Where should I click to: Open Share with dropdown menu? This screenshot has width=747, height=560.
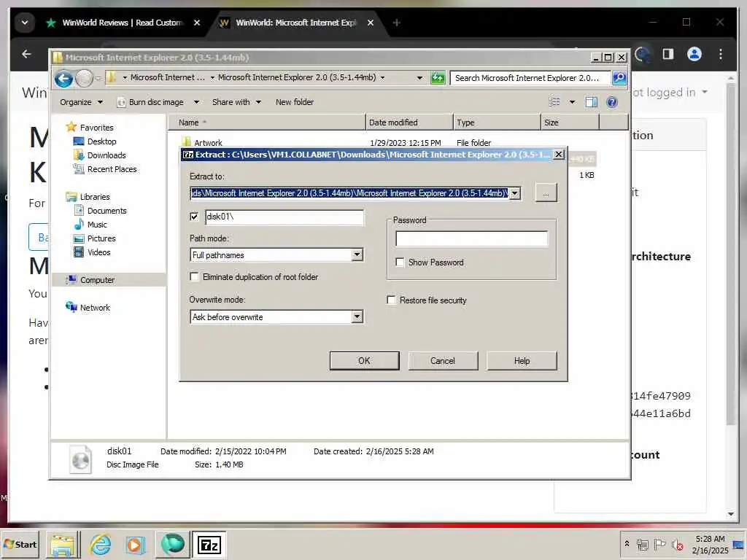[x=236, y=102]
